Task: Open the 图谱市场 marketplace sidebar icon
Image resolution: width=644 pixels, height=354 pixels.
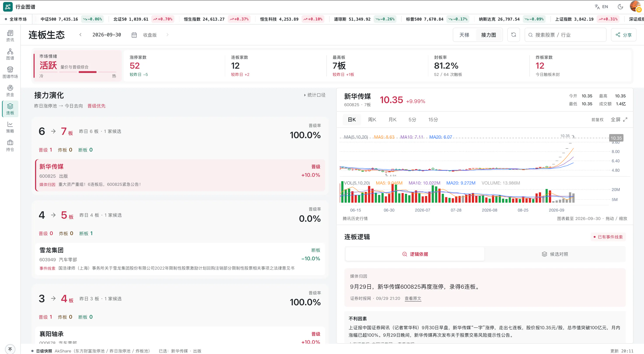Action: [x=10, y=73]
